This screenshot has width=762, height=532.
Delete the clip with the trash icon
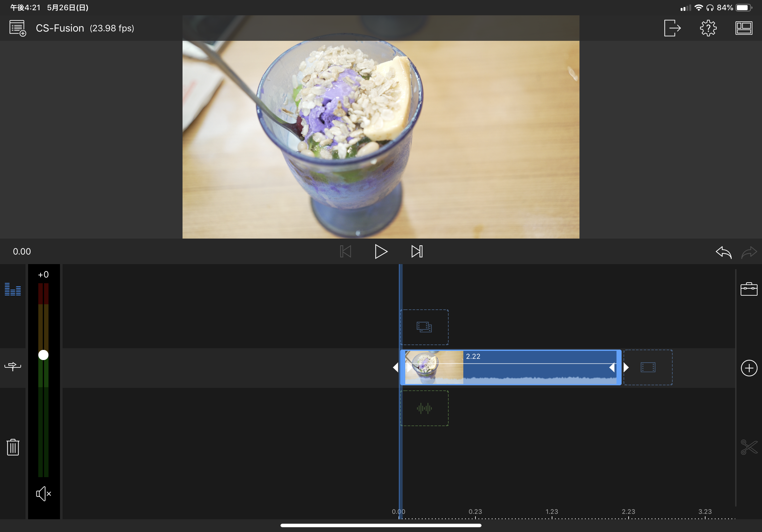[x=13, y=447]
